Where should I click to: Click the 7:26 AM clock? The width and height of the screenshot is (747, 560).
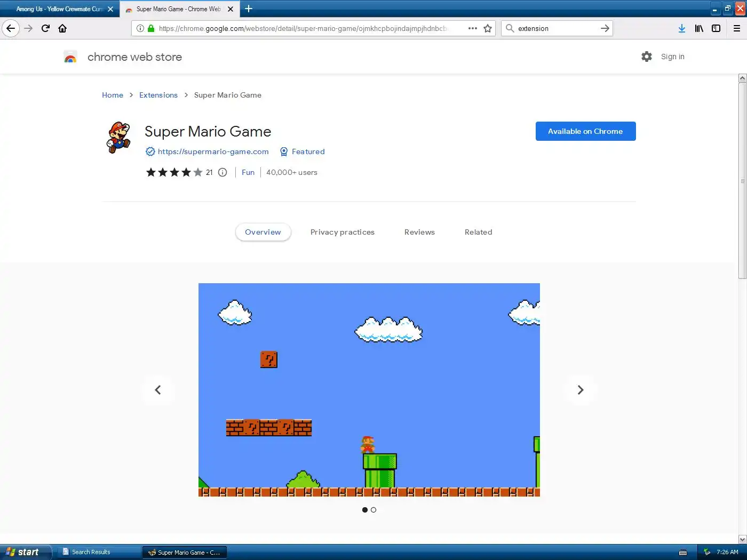[727, 552]
